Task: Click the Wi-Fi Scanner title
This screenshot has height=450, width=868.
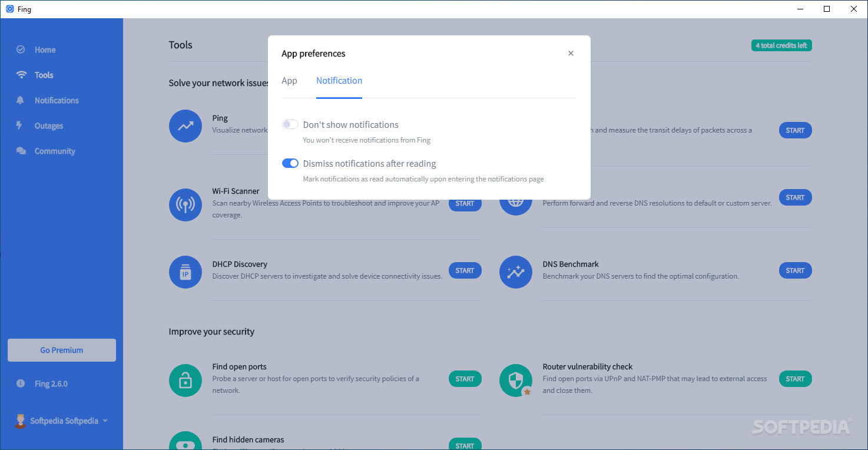Action: pyautogui.click(x=236, y=191)
